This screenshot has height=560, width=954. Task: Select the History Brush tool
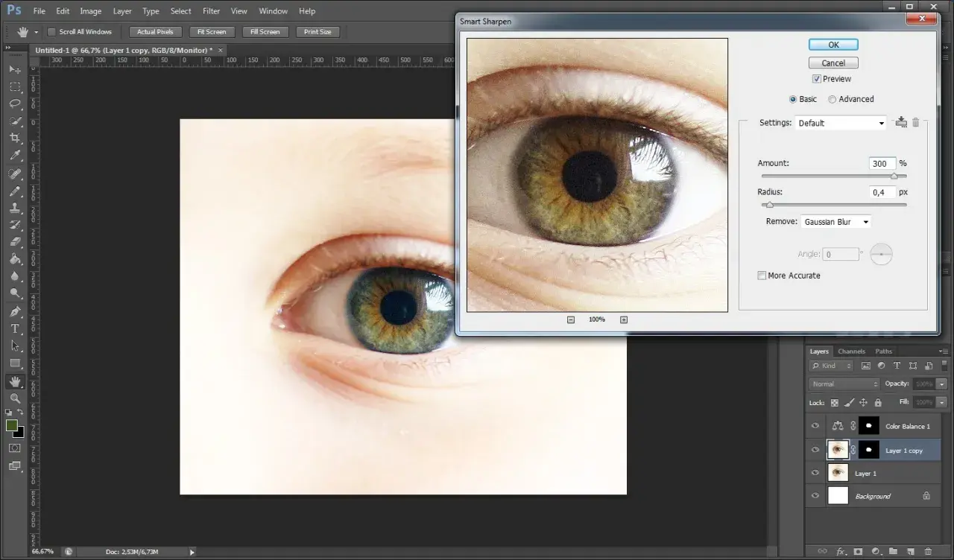pyautogui.click(x=15, y=225)
